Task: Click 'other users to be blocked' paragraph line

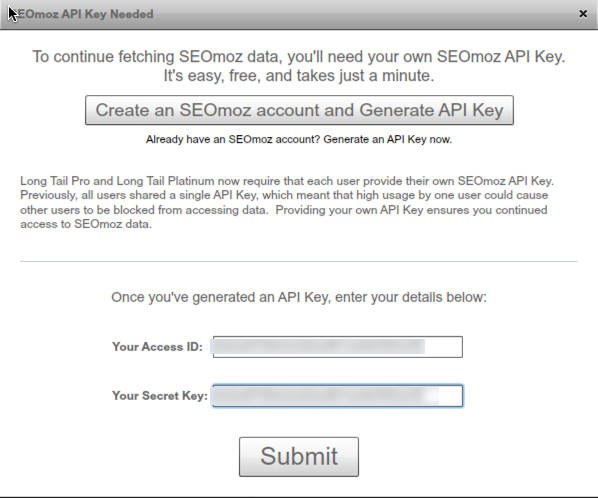Action: coord(284,210)
